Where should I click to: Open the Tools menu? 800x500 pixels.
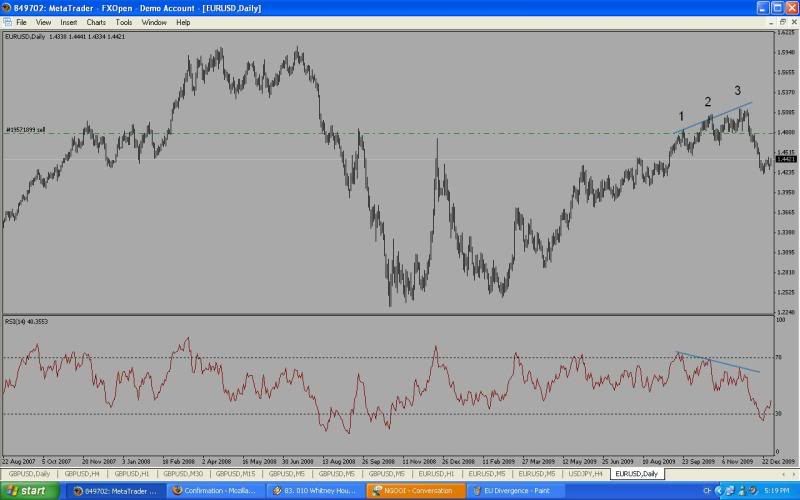(123, 21)
